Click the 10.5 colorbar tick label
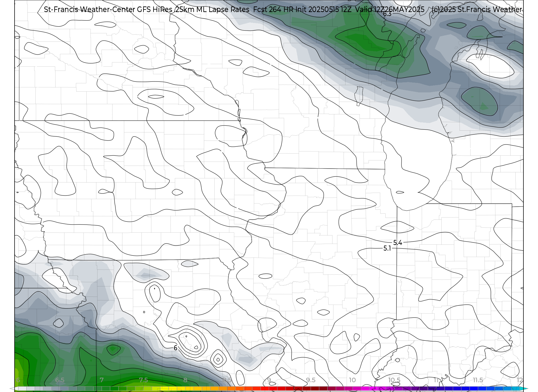Viewport: 538px width, 392px height. point(394,380)
